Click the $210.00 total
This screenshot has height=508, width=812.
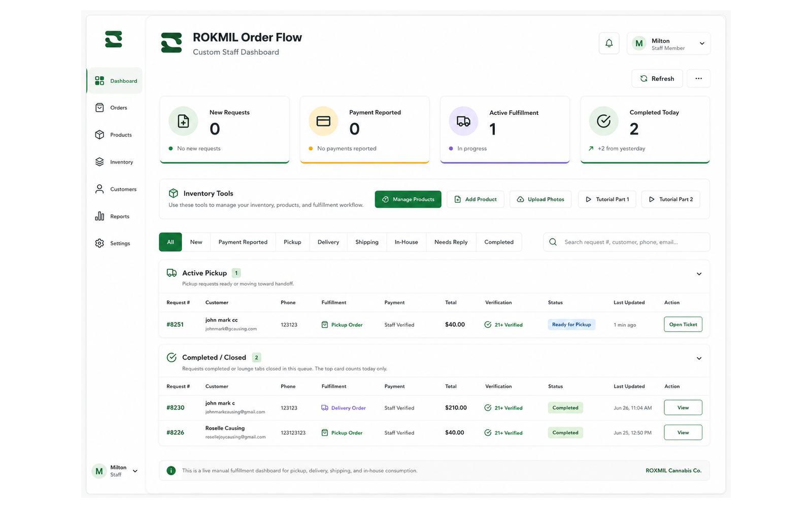point(456,407)
